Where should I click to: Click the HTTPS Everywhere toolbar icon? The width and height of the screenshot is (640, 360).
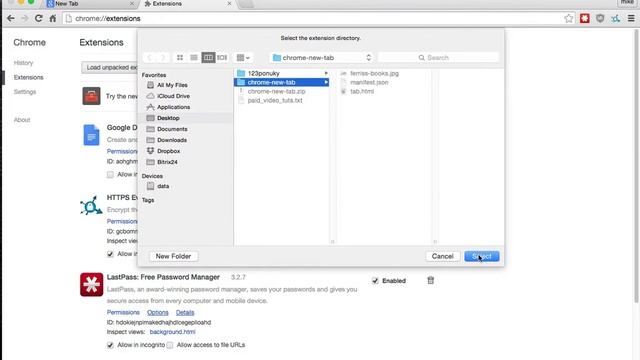tap(616, 18)
